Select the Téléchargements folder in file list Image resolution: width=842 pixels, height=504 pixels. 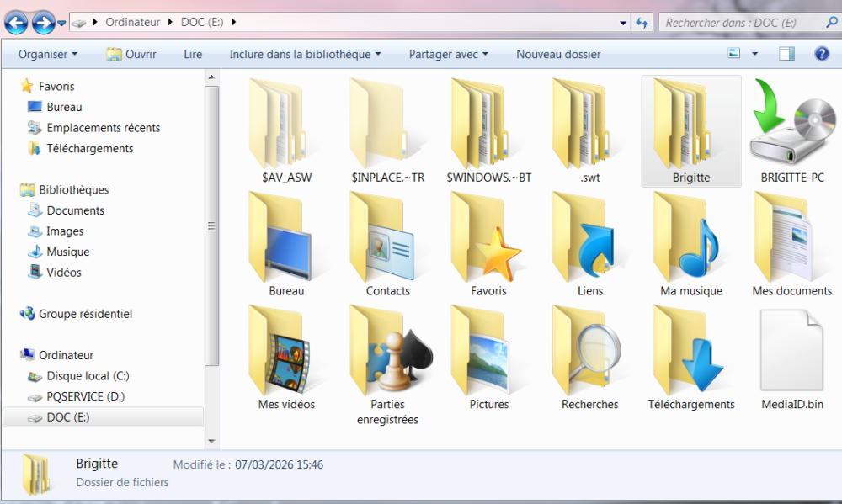[x=691, y=358]
